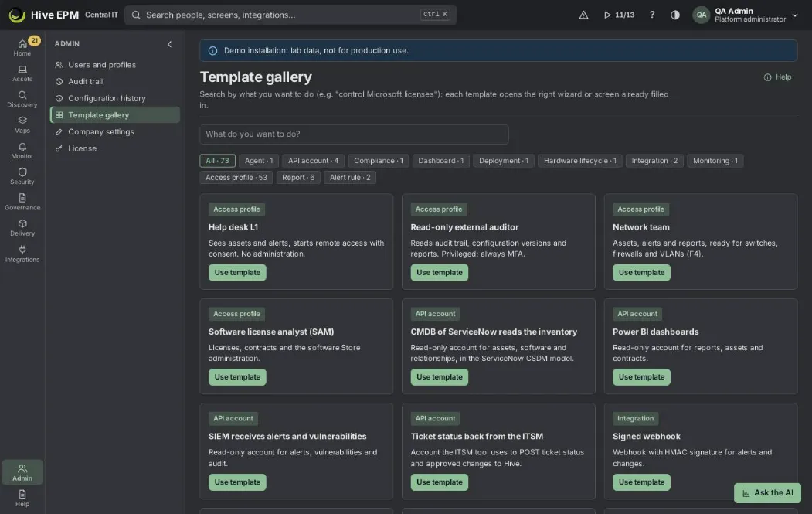Open Users and profiles
Image resolution: width=812 pixels, height=514 pixels.
coord(115,65)
